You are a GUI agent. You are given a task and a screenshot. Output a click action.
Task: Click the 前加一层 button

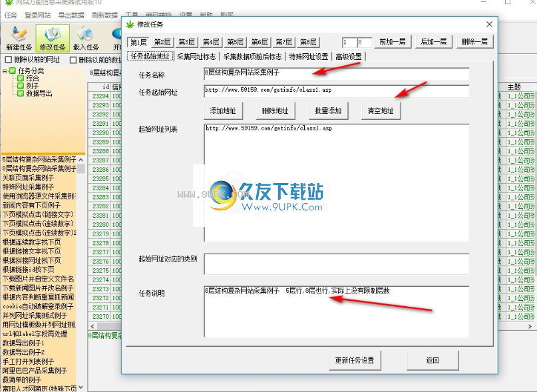[x=393, y=41]
